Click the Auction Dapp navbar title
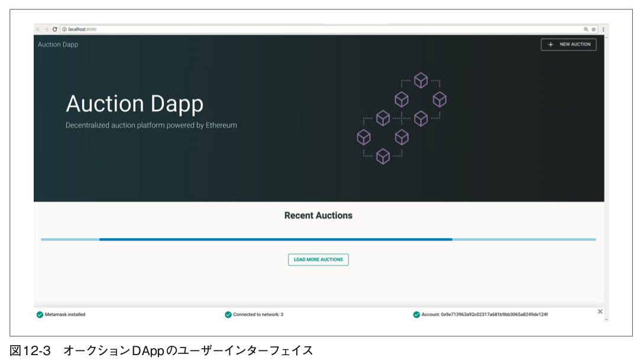 coord(58,44)
